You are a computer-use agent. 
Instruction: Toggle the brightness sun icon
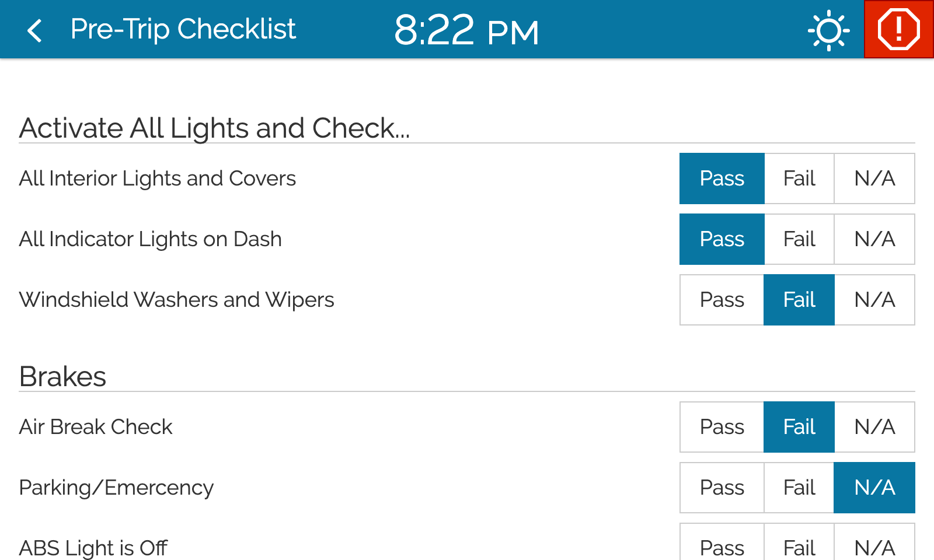click(828, 30)
